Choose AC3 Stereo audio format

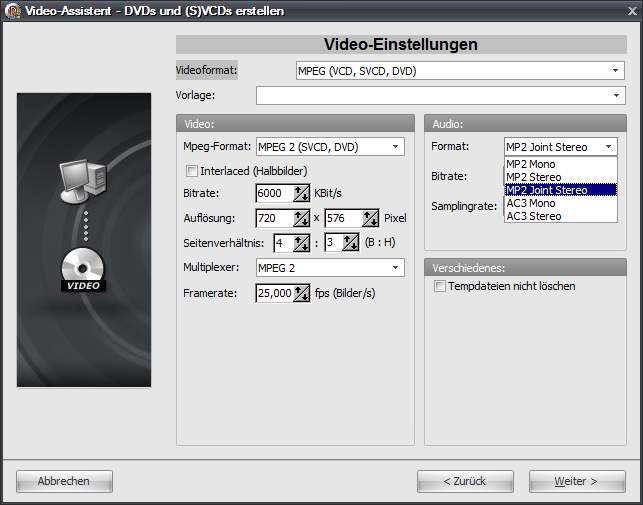pyautogui.click(x=534, y=216)
